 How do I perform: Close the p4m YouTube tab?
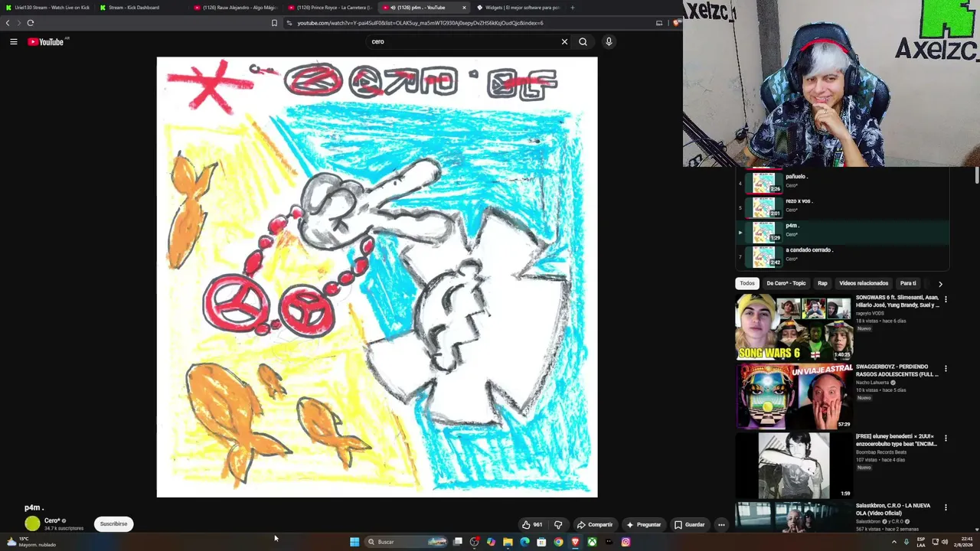click(x=464, y=8)
